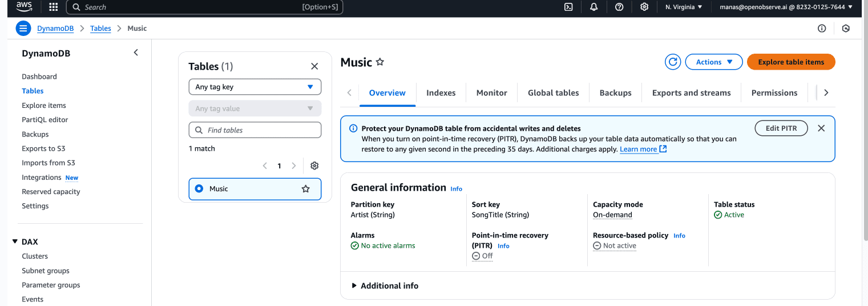Open table list preferences gear icon
Screen dimensions: 868x306
[314, 166]
